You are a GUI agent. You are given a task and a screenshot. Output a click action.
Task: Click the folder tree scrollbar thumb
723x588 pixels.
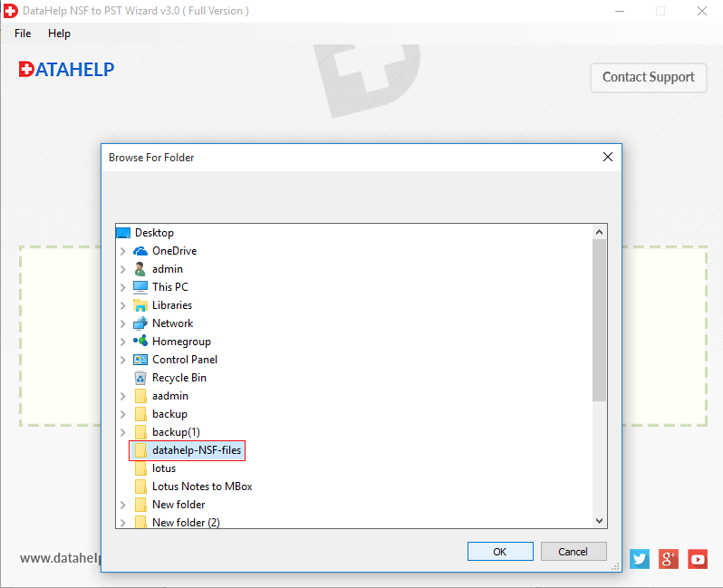600,320
